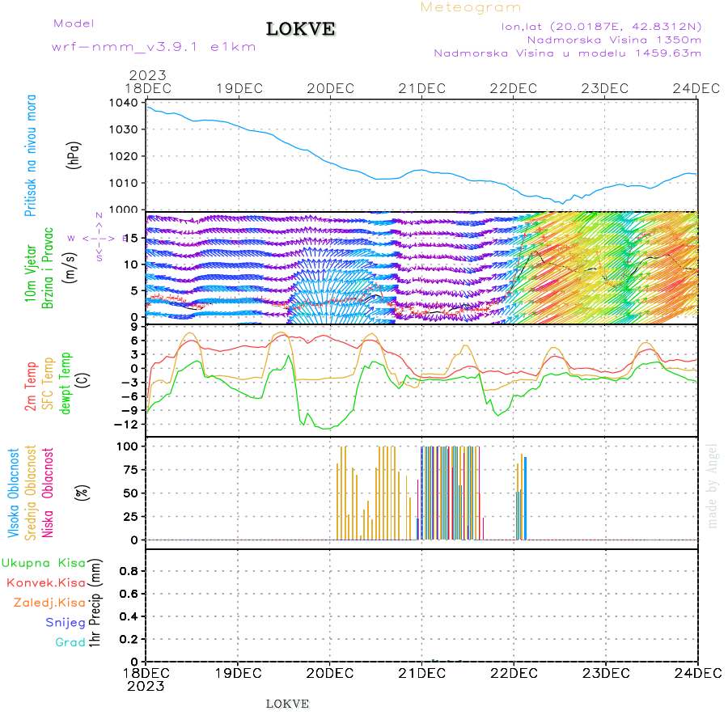
Task: Click the "SFC Temp" legend label
Action: (x=49, y=383)
